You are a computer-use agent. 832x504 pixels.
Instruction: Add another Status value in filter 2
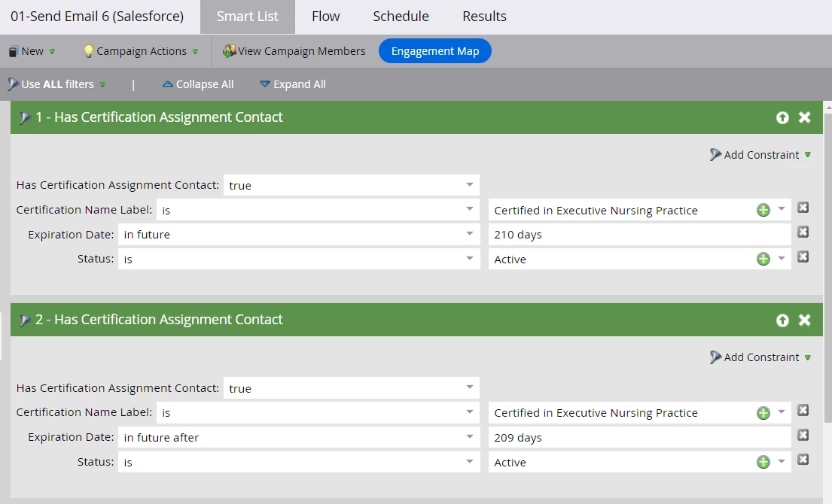pos(763,462)
